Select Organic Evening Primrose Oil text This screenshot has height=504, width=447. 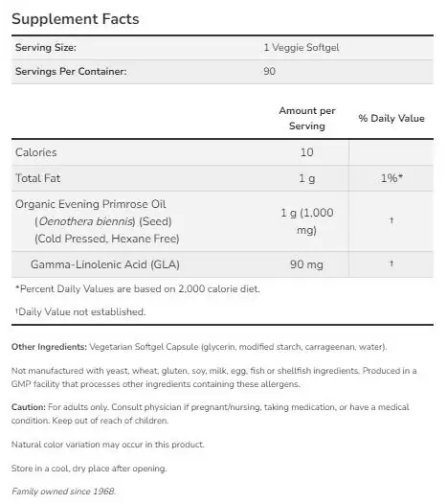pos(91,204)
